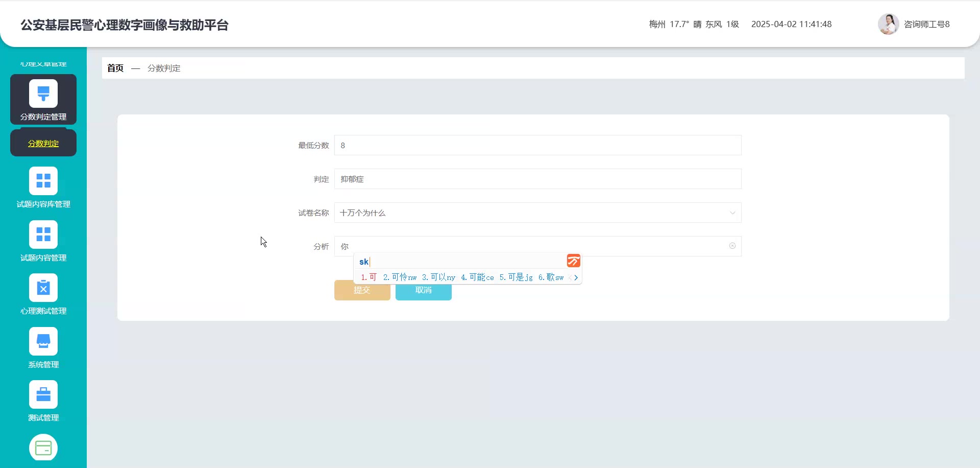Click the date-time 2025-04-02 display
Viewport: 980px width, 468px height.
point(792,24)
